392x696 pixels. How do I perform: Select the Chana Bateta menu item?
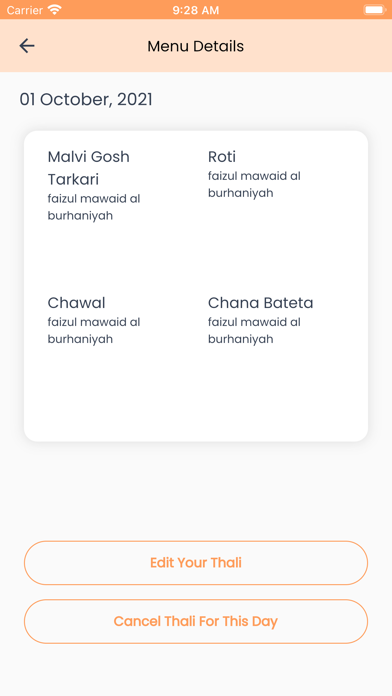[261, 303]
